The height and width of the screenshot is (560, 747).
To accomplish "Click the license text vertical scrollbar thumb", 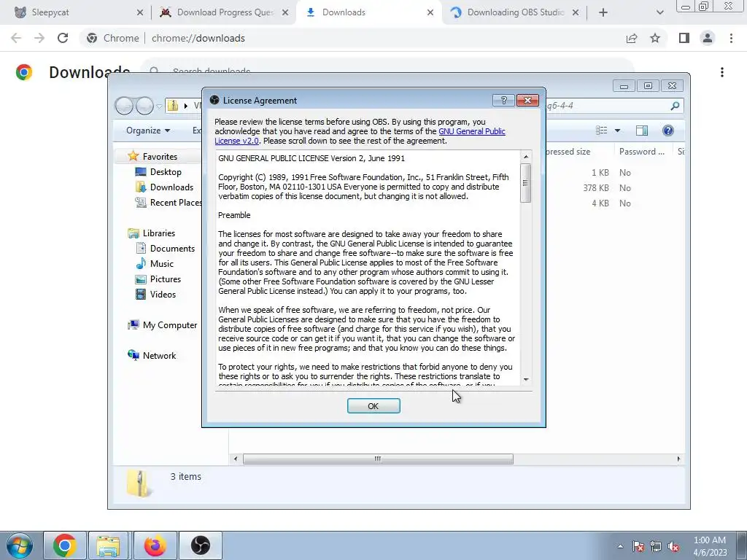I will click(526, 183).
